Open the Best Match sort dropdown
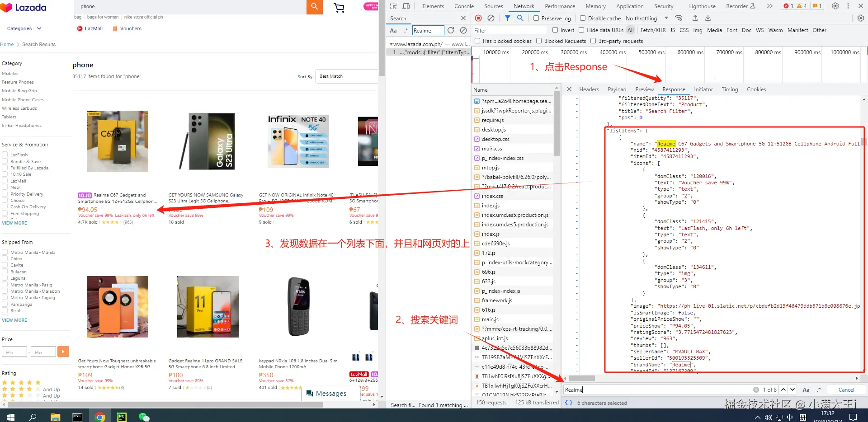Image resolution: width=868 pixels, height=422 pixels. pos(347,76)
